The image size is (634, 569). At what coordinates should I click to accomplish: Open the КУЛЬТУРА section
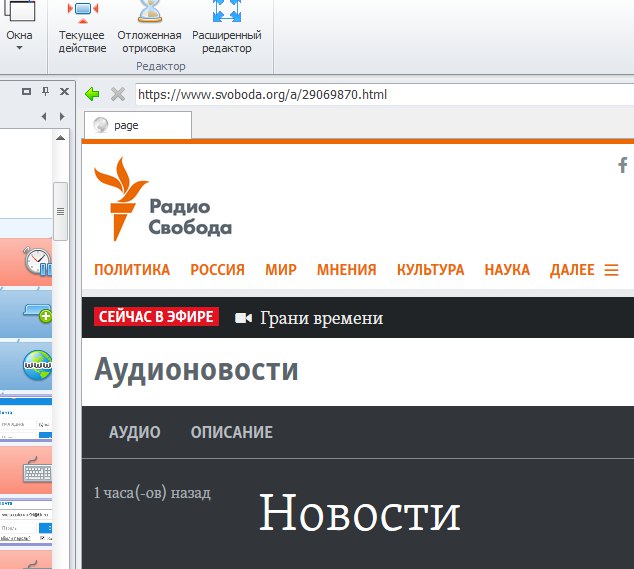[431, 270]
